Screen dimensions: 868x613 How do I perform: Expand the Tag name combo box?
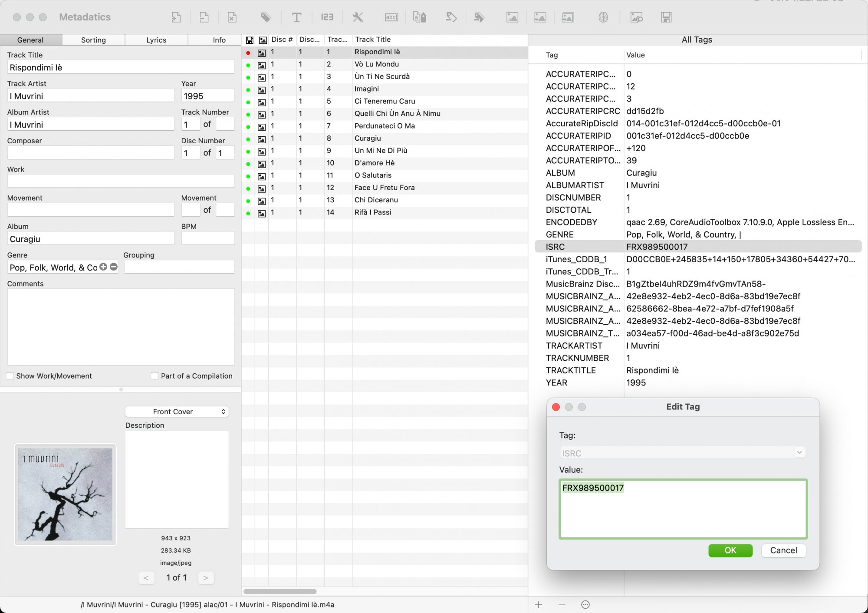(x=799, y=453)
